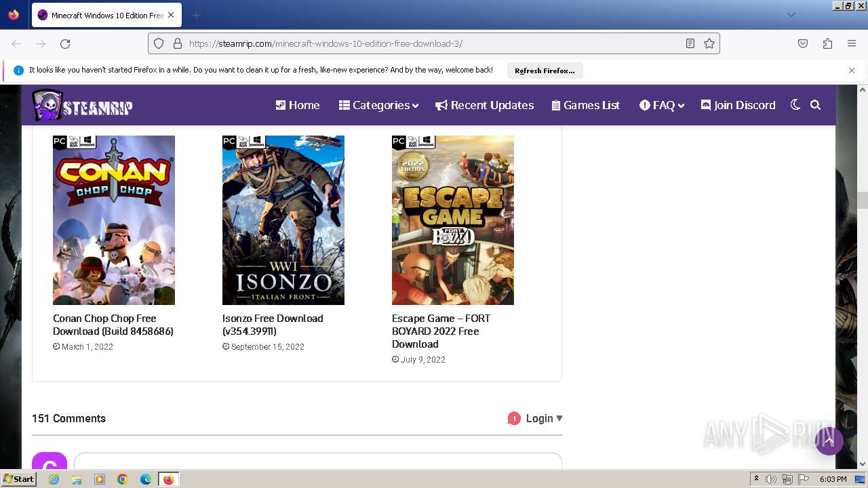Open the Join Discord link

coord(738,105)
